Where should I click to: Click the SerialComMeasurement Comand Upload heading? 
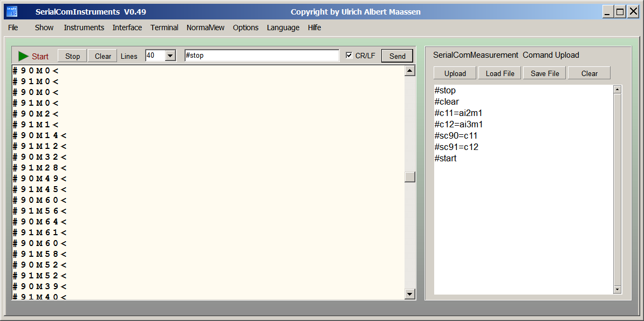click(506, 55)
